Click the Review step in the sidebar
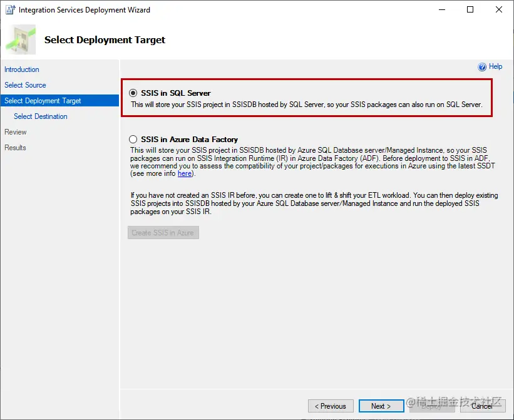 pyautogui.click(x=16, y=132)
